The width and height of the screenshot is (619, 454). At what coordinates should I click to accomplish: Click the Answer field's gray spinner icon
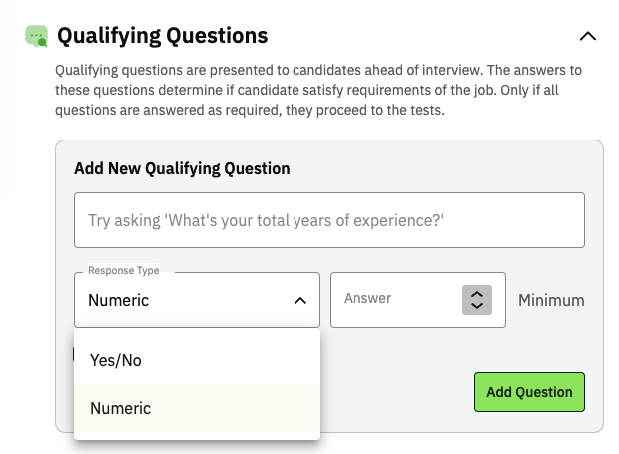tap(477, 300)
